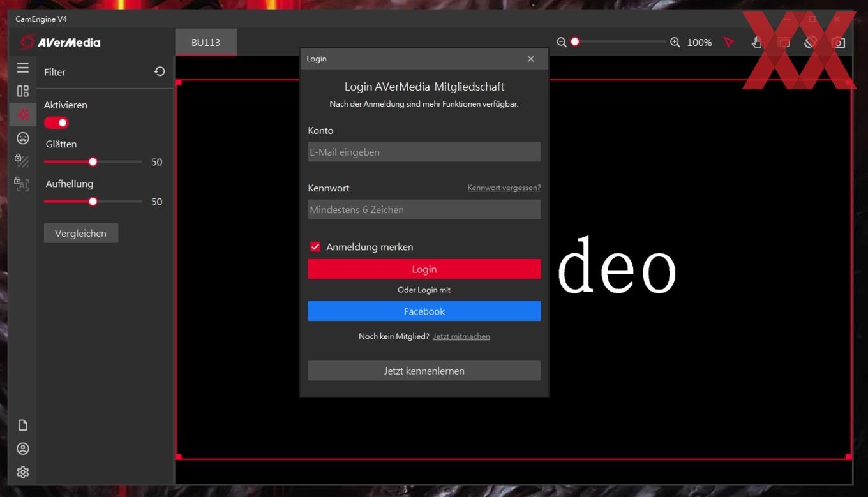Click the red Login button

tap(424, 269)
